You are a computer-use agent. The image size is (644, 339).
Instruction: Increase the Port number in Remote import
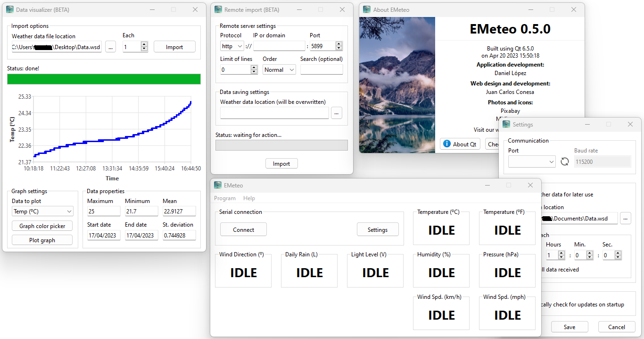tap(338, 43)
